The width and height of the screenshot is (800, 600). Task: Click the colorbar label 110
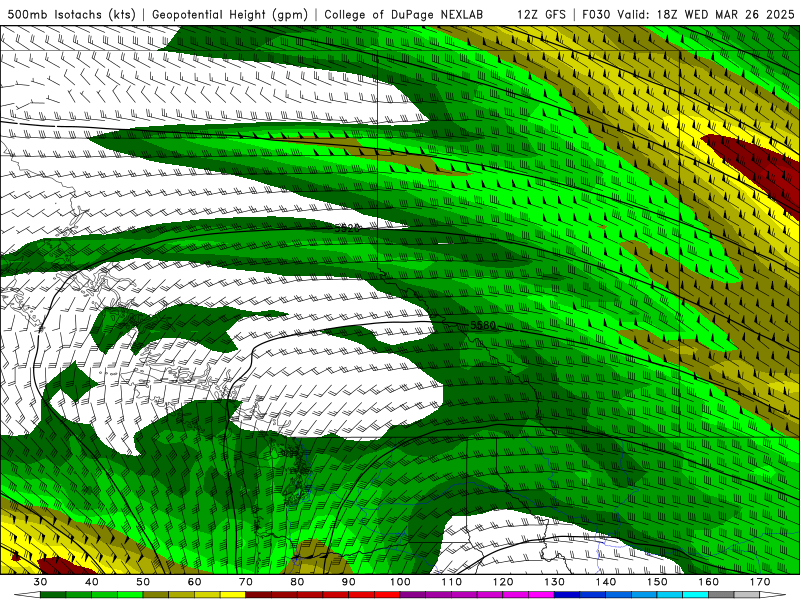tap(452, 582)
